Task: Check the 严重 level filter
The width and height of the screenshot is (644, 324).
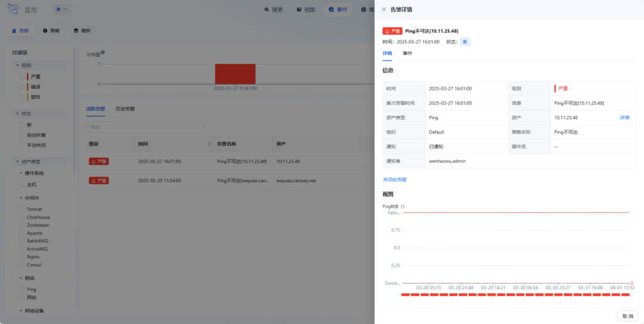Action: [21, 76]
